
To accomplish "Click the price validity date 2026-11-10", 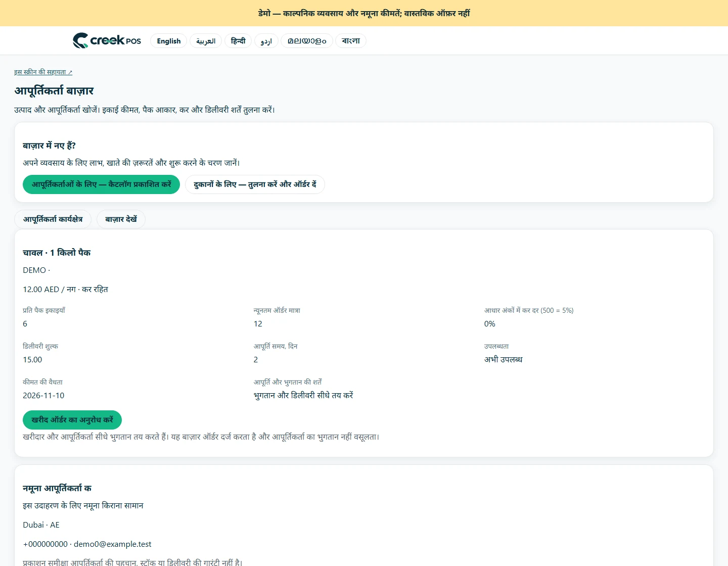I will [x=43, y=396].
